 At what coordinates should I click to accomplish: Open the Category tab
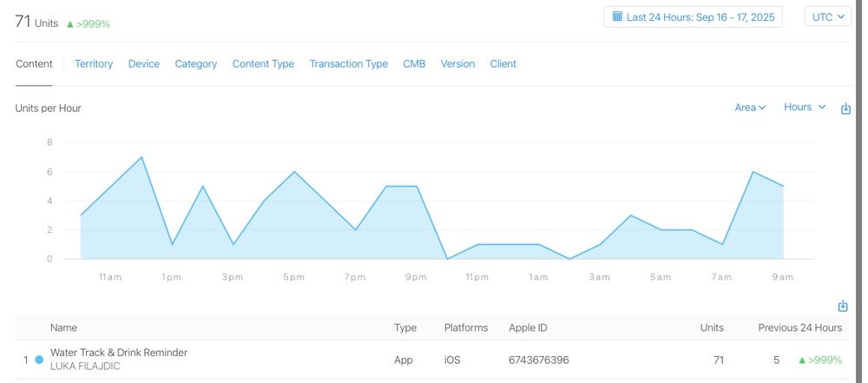(x=196, y=63)
